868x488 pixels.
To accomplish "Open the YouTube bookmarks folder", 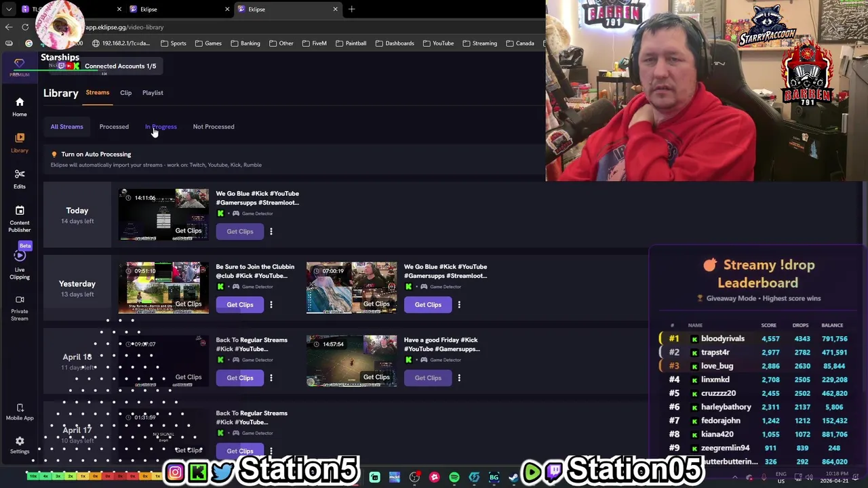I will [x=438, y=43].
